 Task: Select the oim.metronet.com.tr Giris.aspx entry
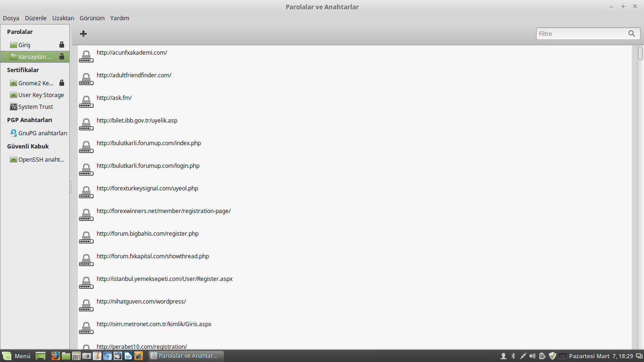355,328
